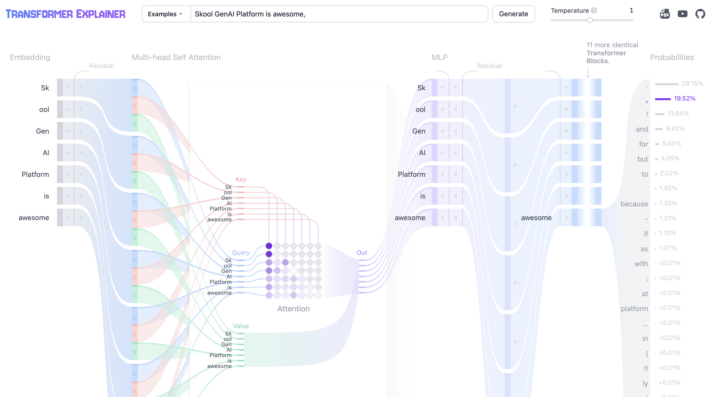Select 'AI' token in MLP input column

tap(422, 153)
